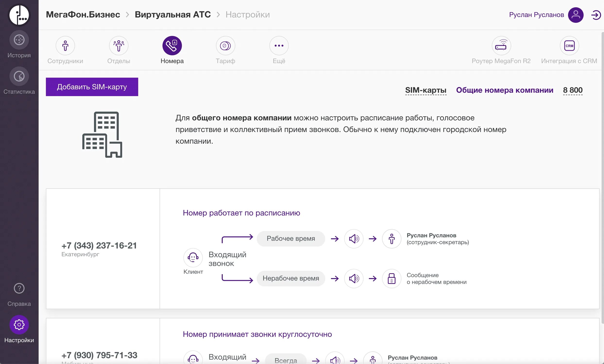604x364 pixels.
Task: Select the Номера phone icon
Action: 172,46
